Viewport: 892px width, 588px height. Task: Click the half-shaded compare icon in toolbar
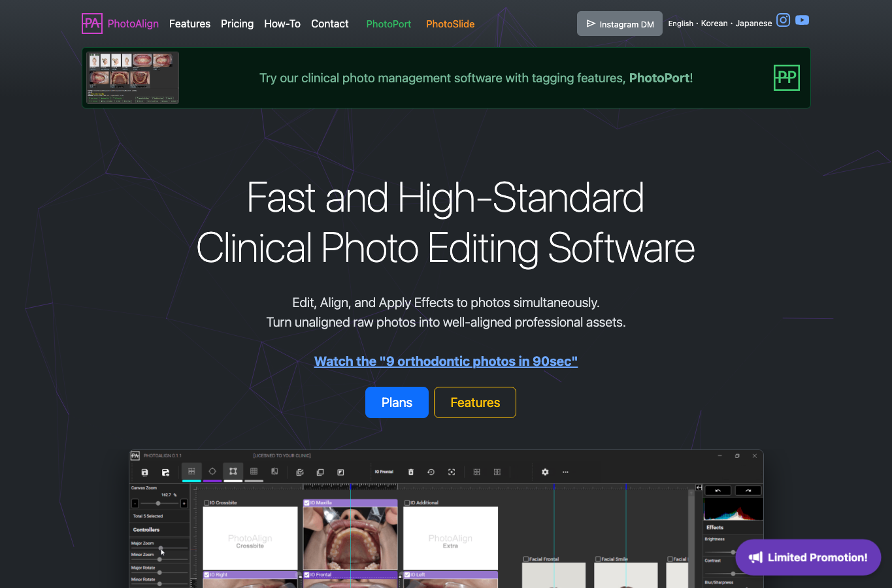tap(274, 471)
